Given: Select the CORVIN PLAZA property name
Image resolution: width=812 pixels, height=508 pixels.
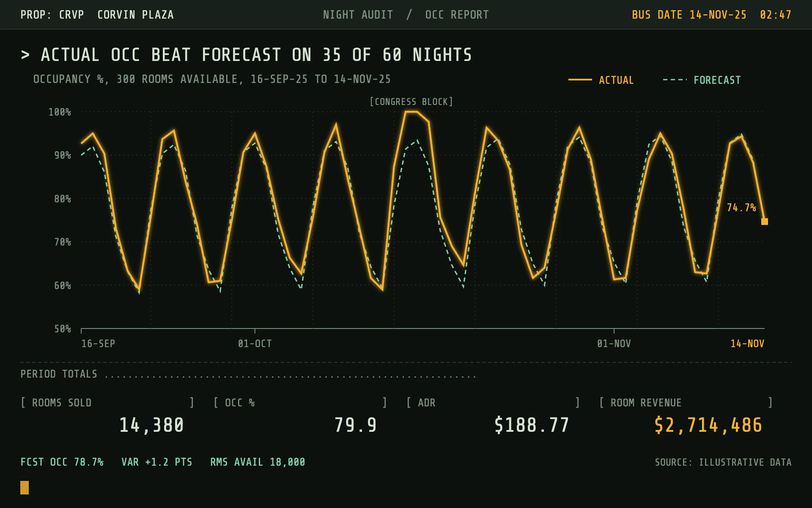Looking at the screenshot, I should point(135,15).
